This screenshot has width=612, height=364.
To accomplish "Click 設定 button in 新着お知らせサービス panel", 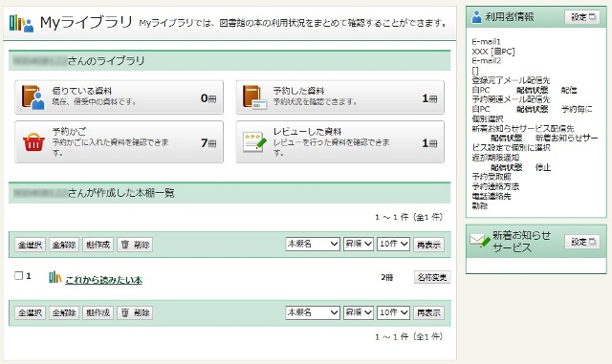I will point(582,242).
